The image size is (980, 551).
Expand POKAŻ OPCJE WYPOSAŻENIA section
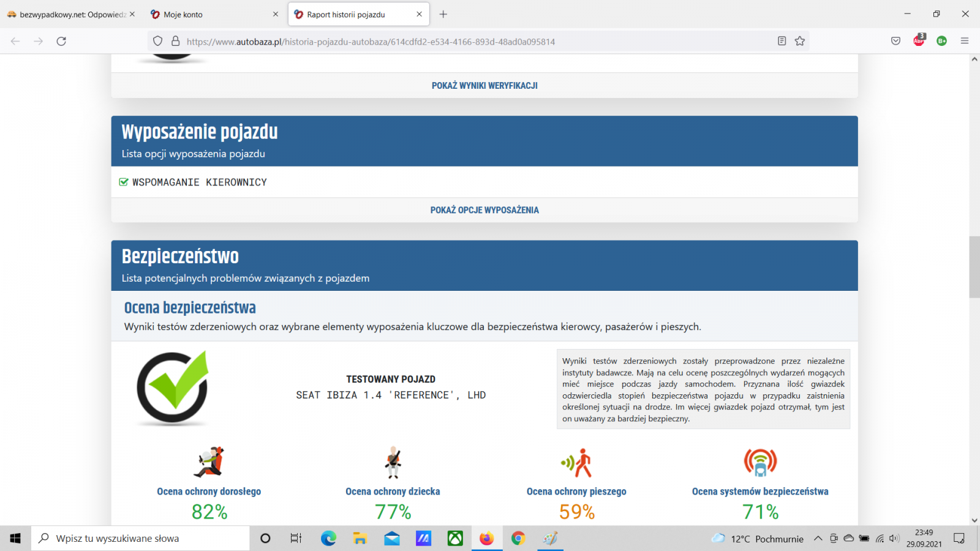coord(484,210)
